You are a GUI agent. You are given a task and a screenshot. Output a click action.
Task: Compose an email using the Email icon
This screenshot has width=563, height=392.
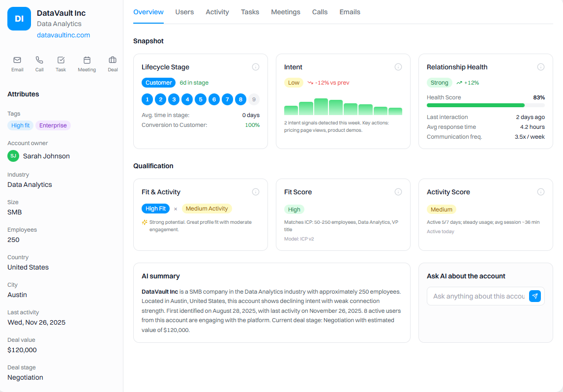click(x=17, y=63)
